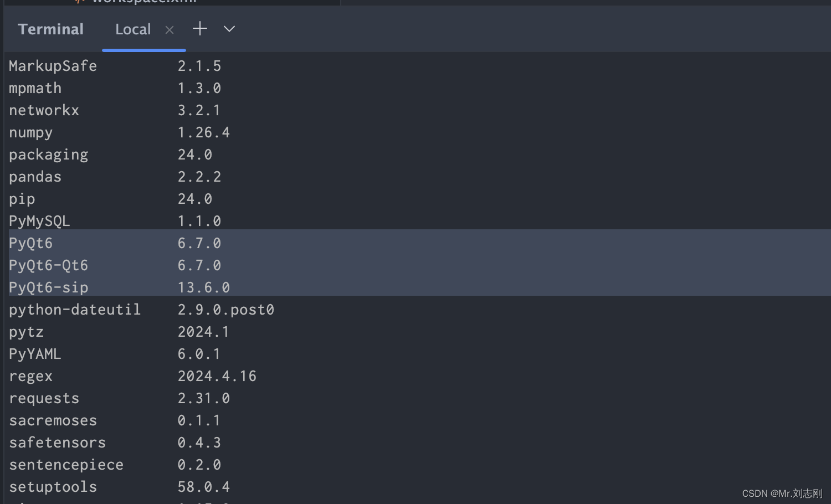Click version 2.9.0.post0 of python-dateutil
831x504 pixels.
point(226,310)
